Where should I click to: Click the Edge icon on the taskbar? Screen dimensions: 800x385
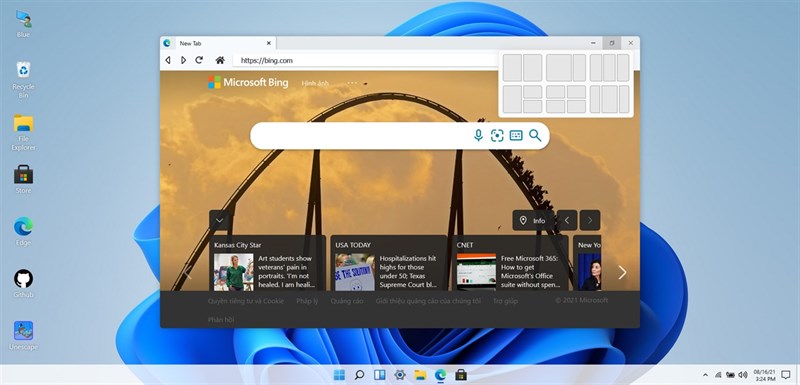point(440,375)
